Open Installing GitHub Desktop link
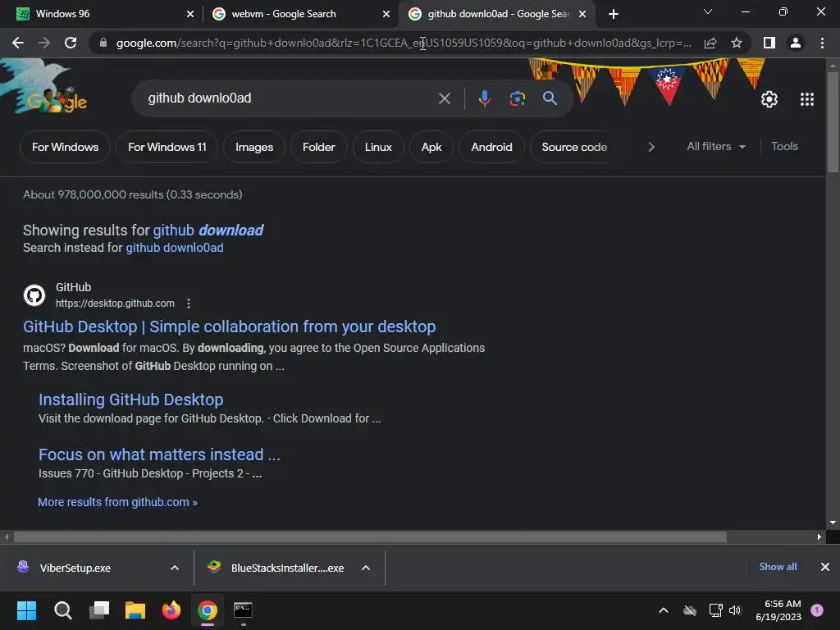840x630 pixels. pyautogui.click(x=130, y=399)
